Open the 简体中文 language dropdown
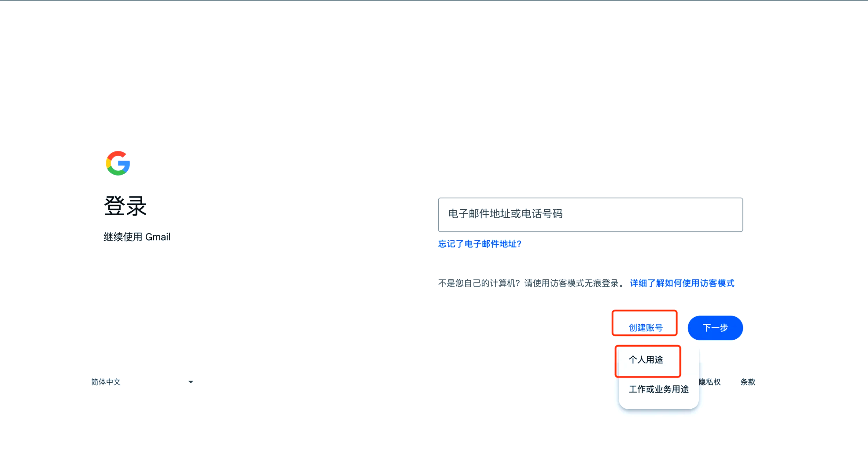This screenshot has width=868, height=462. click(142, 382)
